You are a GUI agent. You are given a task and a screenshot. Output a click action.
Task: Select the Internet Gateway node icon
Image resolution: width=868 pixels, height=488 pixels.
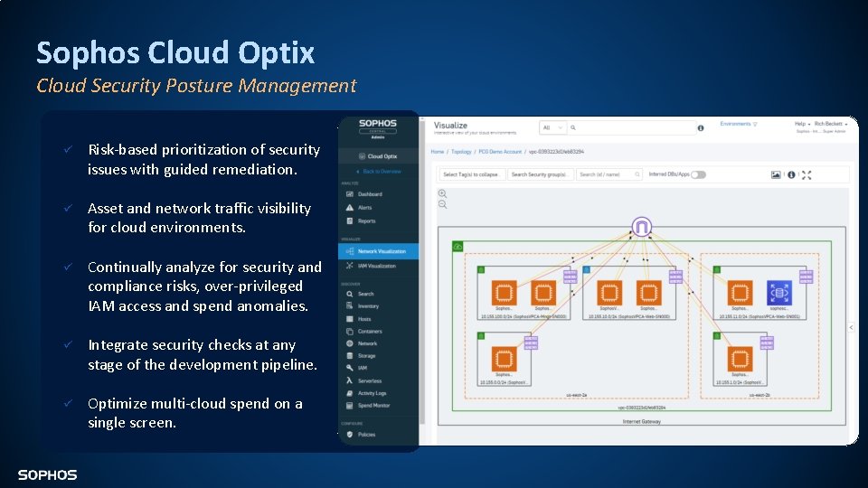642,227
